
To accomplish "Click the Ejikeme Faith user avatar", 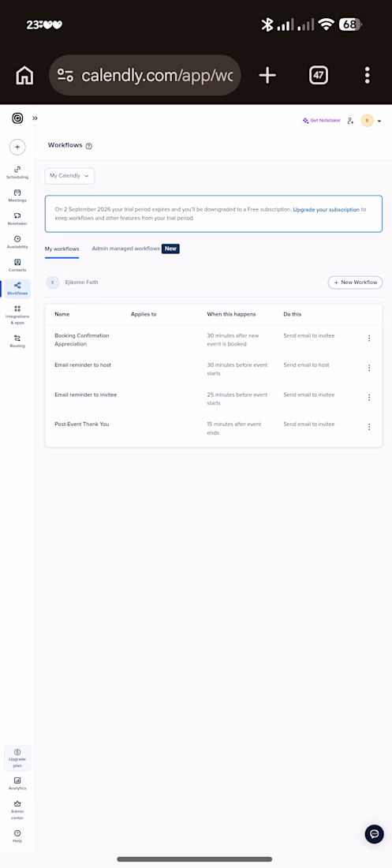I will pos(53,282).
